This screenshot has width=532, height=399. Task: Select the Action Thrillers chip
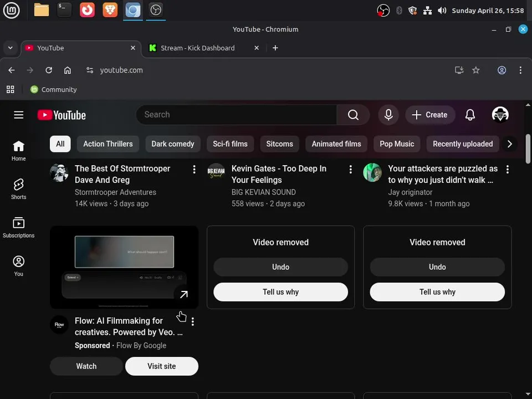tap(108, 144)
